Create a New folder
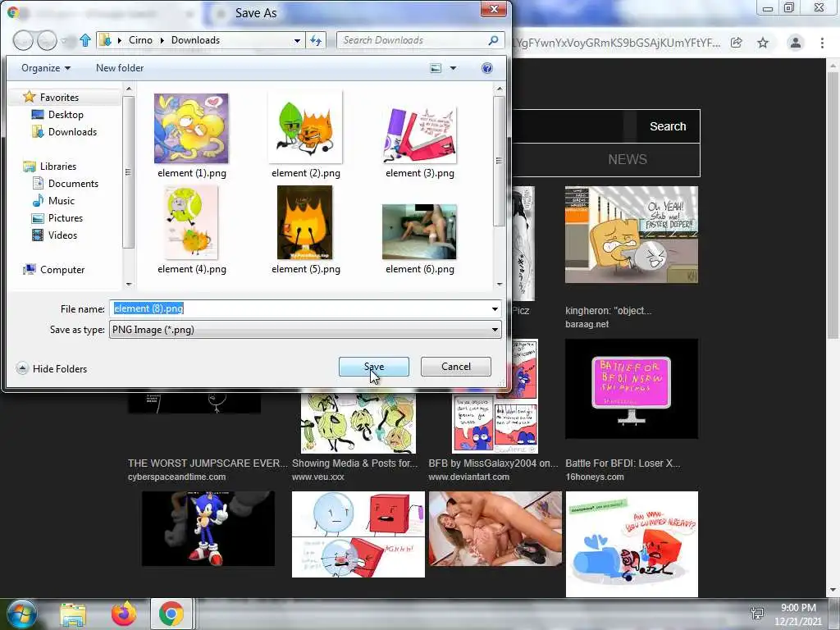The height and width of the screenshot is (630, 840). coord(120,68)
